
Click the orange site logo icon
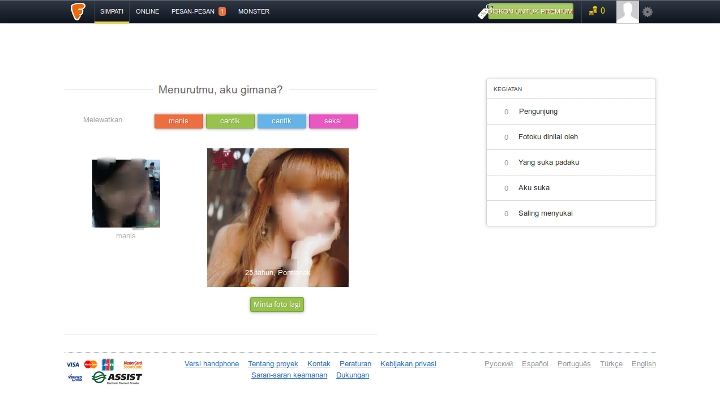(x=78, y=11)
